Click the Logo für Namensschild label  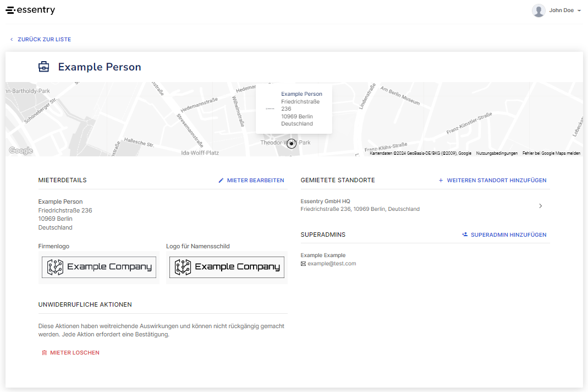198,246
